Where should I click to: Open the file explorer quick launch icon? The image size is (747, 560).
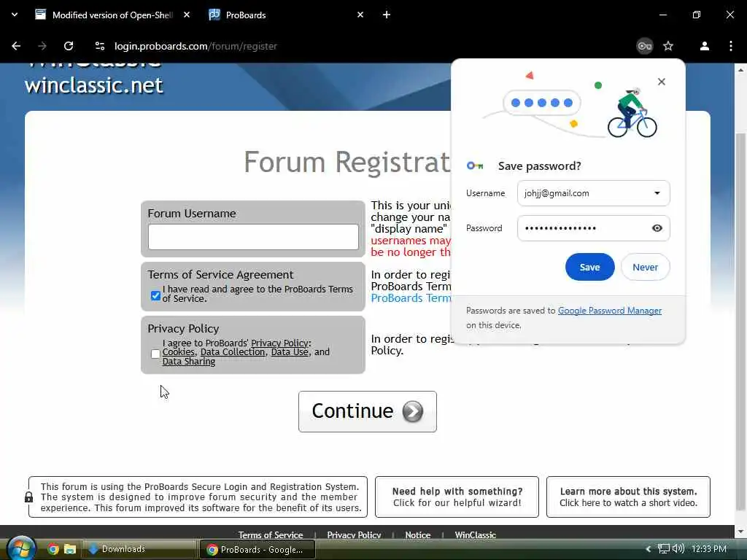pyautogui.click(x=70, y=549)
